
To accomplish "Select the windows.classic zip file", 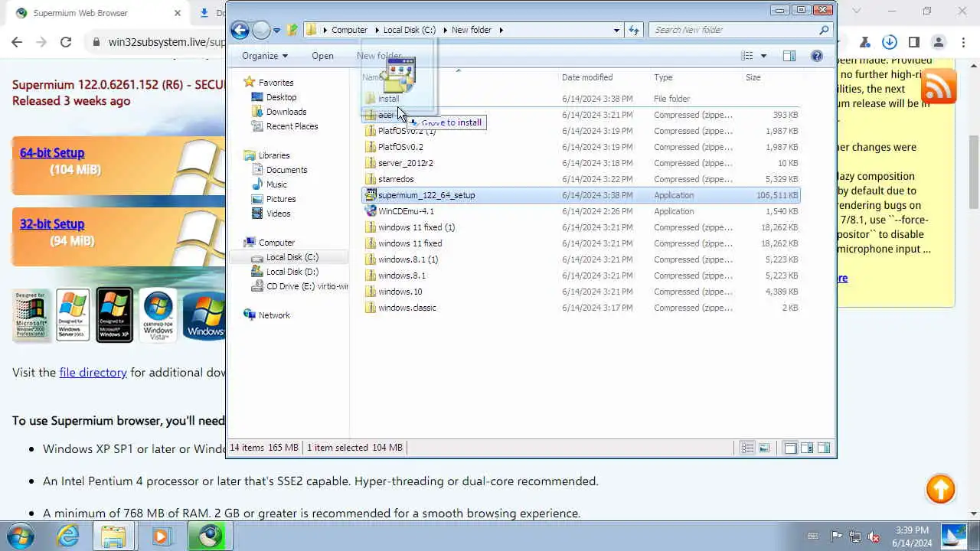I will point(407,308).
